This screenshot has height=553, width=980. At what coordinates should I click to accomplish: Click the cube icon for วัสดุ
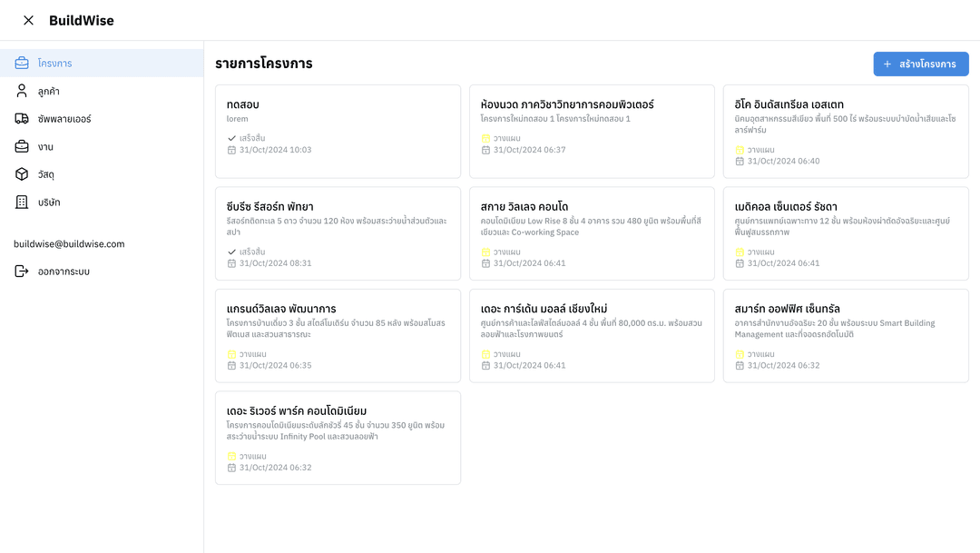[x=22, y=174]
